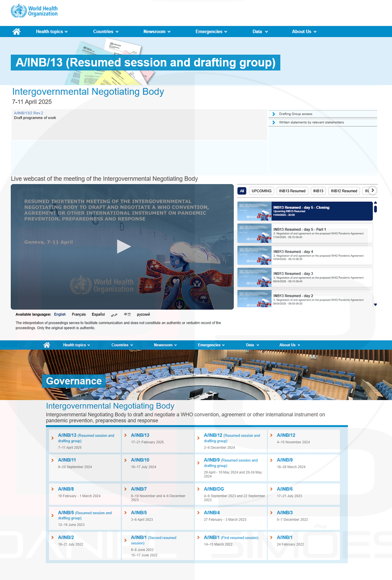Open A/INB/1 24 February 2022 link
This screenshot has width=392, height=580.
point(285,537)
